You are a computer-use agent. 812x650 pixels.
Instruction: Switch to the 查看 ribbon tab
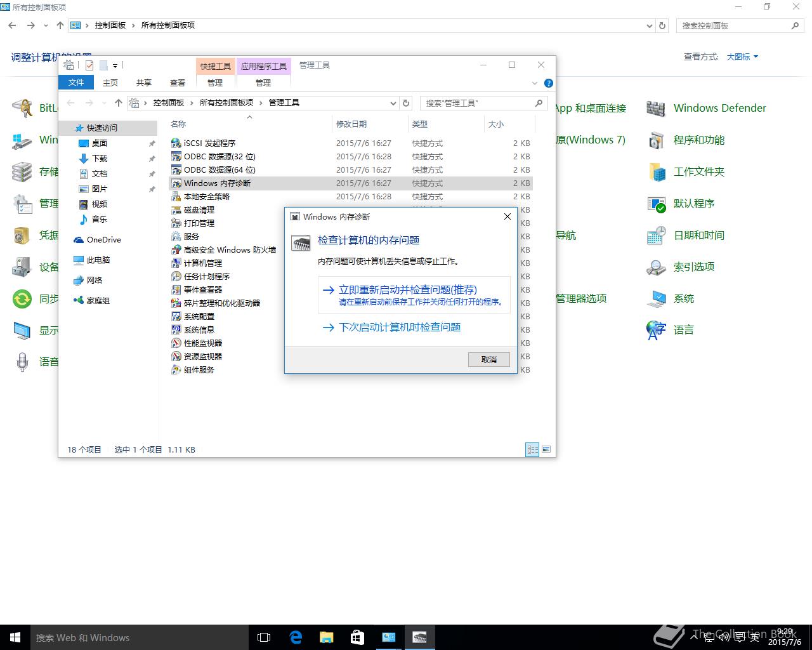coord(178,83)
